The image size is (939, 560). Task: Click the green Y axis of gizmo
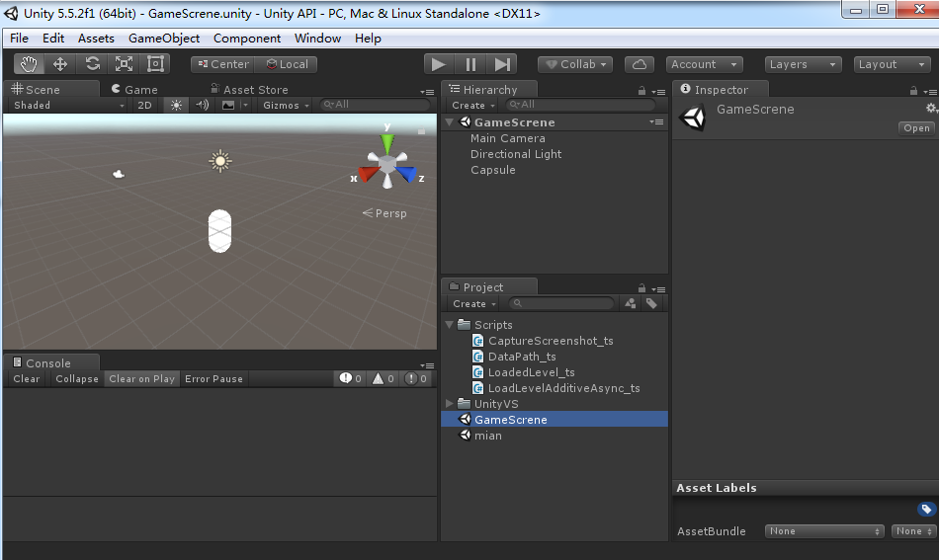[387, 142]
